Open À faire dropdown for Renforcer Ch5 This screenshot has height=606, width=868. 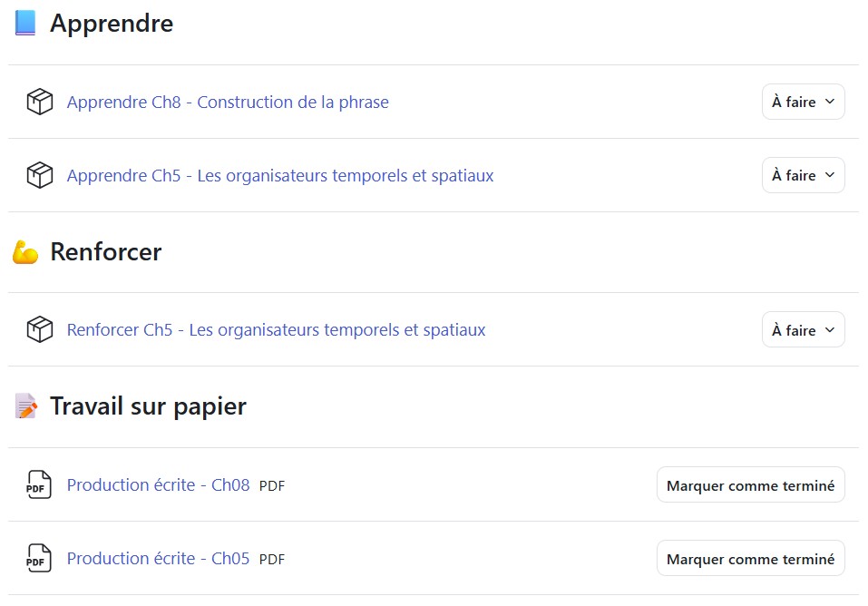(x=803, y=330)
